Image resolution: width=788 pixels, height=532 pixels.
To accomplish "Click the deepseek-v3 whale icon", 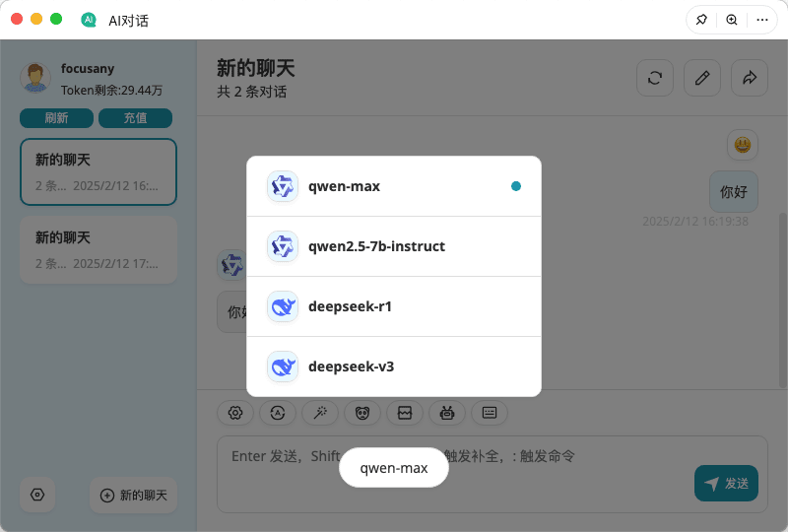I will coord(283,366).
